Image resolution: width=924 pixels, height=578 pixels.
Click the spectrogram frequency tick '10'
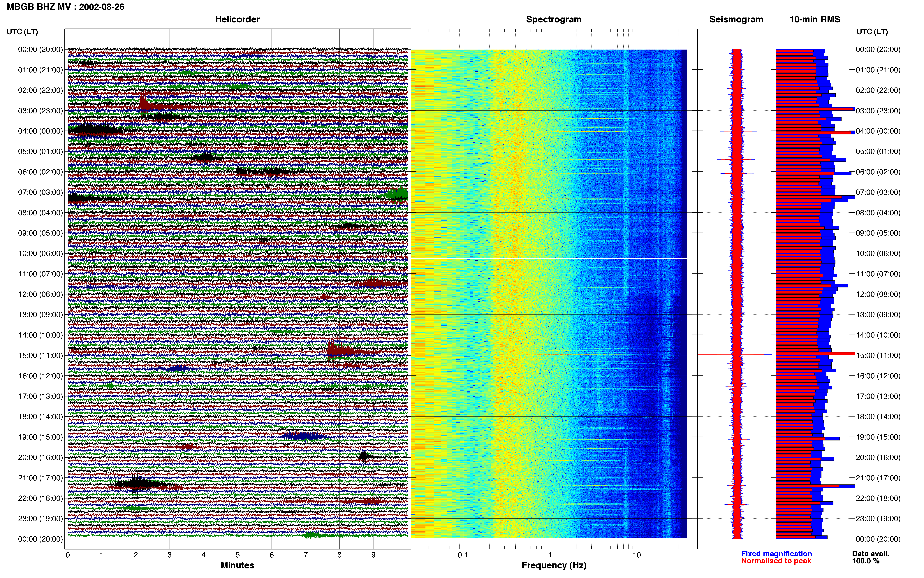pyautogui.click(x=636, y=555)
